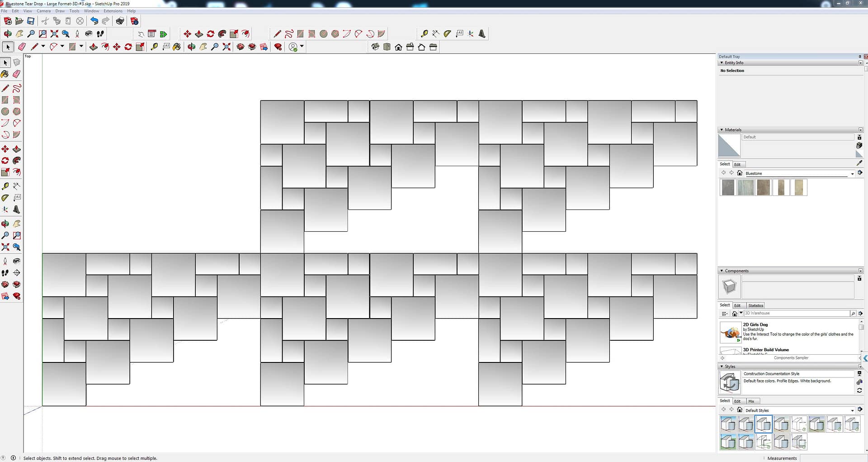Image resolution: width=868 pixels, height=462 pixels.
Task: Click the Print icon in toolbar
Action: [120, 21]
